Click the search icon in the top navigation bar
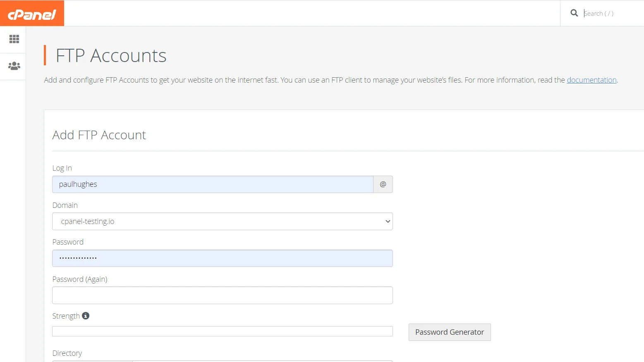The image size is (644, 362). click(x=574, y=13)
